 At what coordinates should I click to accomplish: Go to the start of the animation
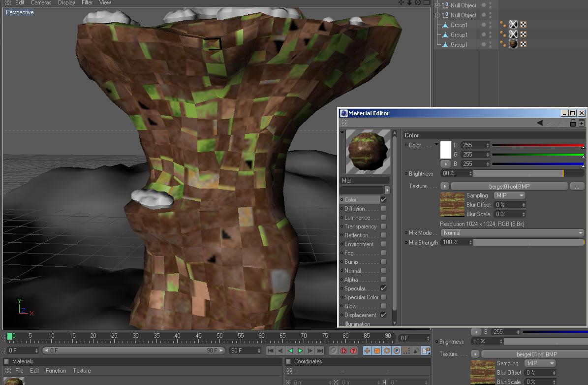click(x=270, y=351)
